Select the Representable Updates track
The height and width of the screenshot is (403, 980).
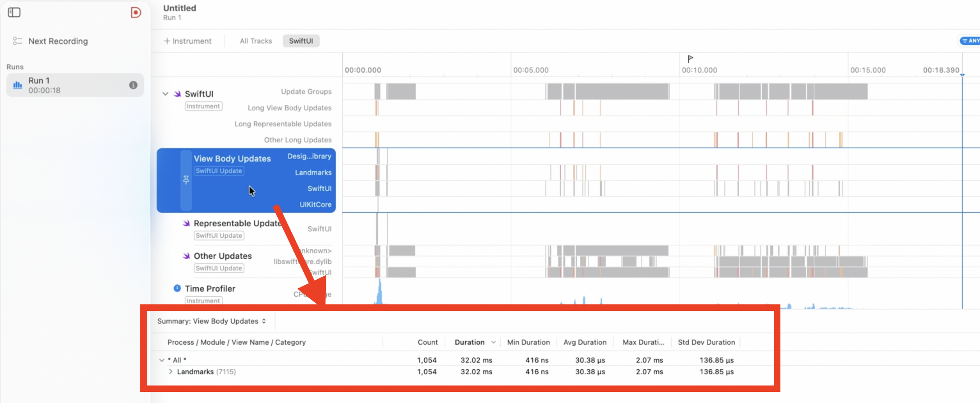pos(238,223)
